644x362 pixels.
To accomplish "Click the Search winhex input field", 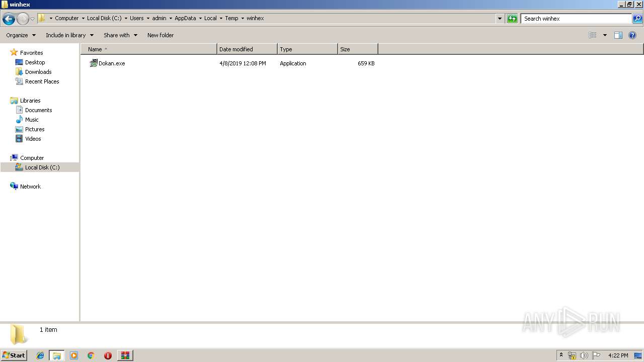I will click(x=576, y=19).
